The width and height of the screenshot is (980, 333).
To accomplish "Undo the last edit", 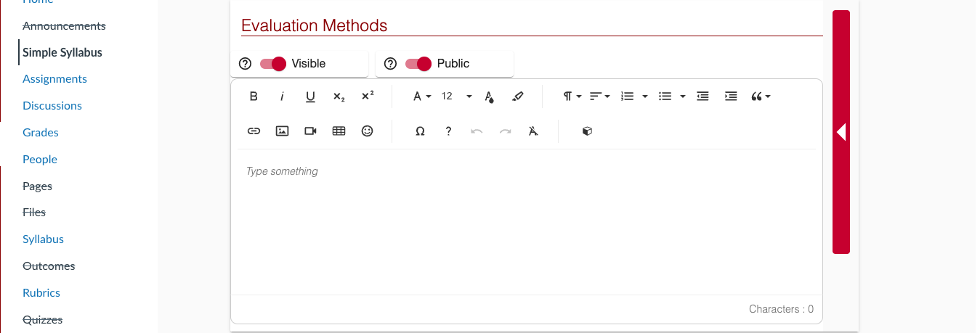I will coord(477,131).
